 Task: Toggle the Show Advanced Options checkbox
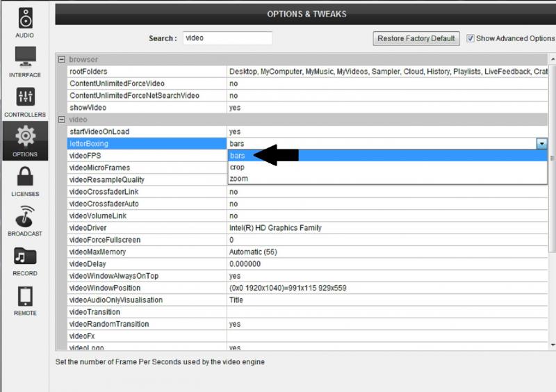(471, 38)
